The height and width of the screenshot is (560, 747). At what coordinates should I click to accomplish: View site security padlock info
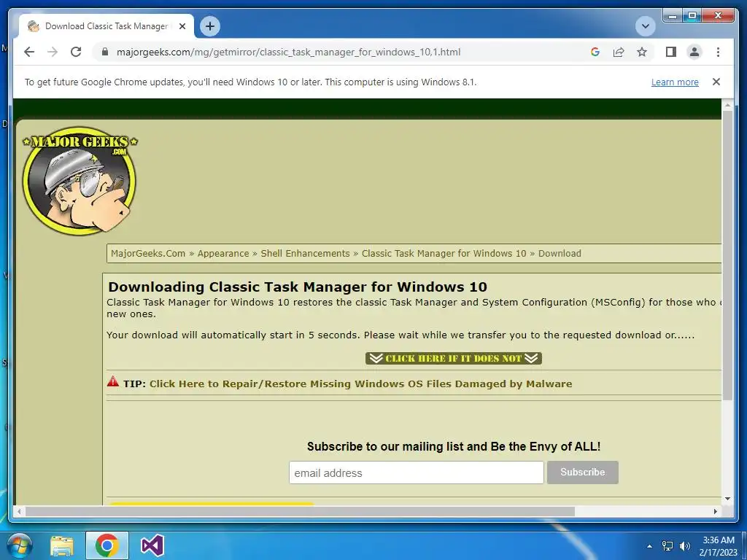coord(105,52)
